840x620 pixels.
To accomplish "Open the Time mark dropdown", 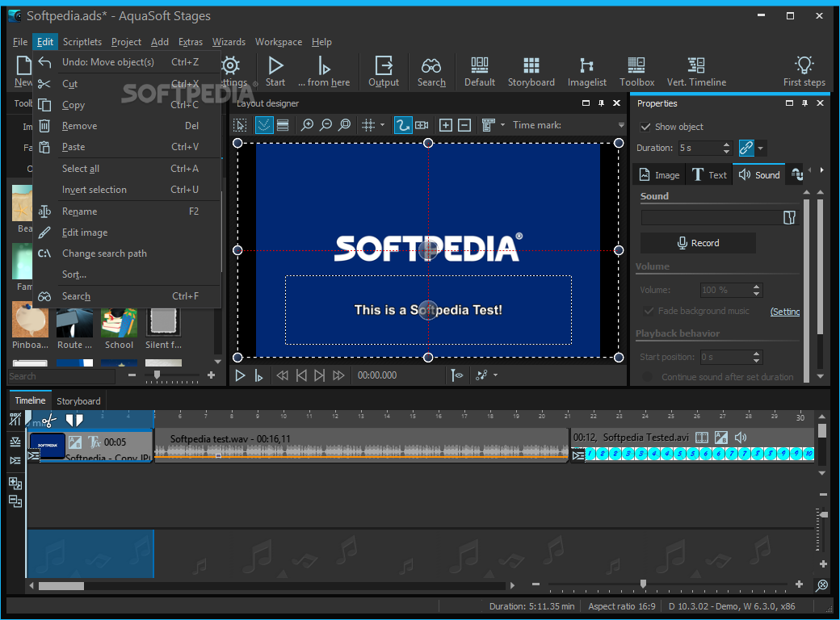I will 621,125.
